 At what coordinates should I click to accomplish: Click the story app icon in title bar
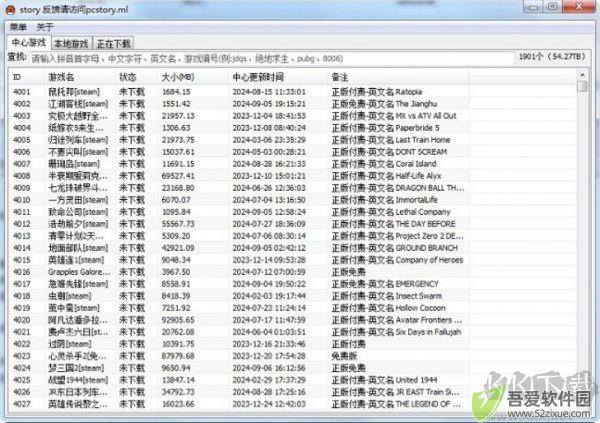pos(10,10)
